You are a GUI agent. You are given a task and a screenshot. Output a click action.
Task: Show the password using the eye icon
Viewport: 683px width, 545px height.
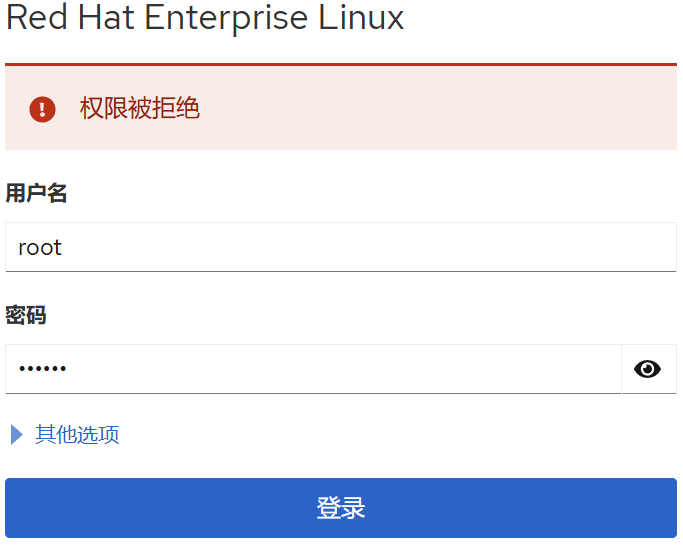click(648, 369)
